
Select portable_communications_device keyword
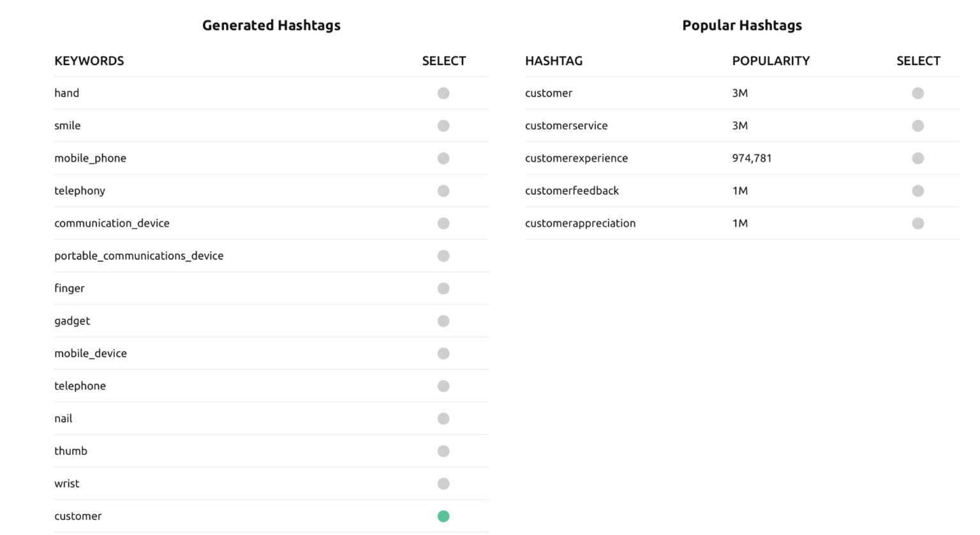click(x=443, y=256)
